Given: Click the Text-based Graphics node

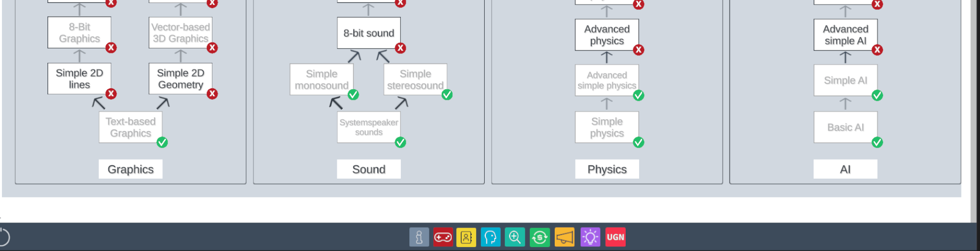Looking at the screenshot, I should click(130, 127).
